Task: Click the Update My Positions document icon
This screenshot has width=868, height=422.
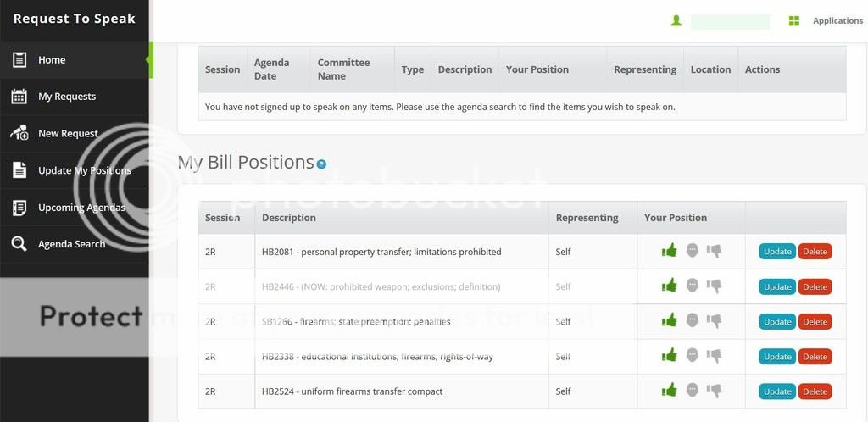Action: pos(19,170)
